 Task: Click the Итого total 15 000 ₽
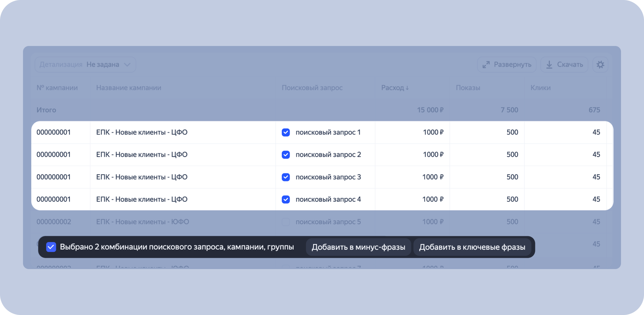430,110
